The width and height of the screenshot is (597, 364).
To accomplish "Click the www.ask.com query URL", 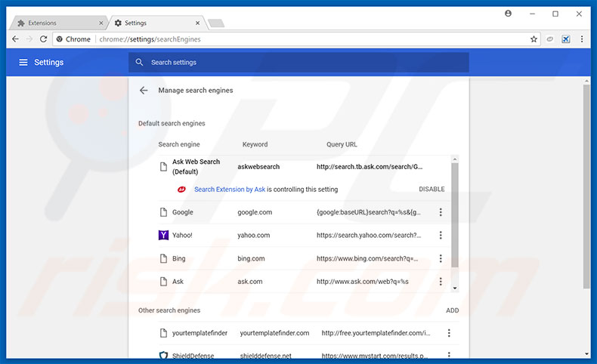I will (x=363, y=282).
